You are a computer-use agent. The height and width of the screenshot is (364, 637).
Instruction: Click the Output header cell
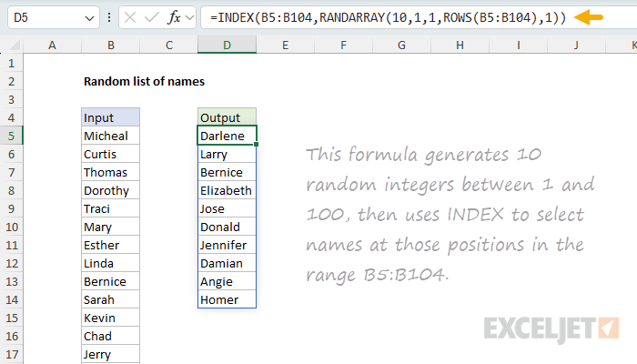click(227, 117)
